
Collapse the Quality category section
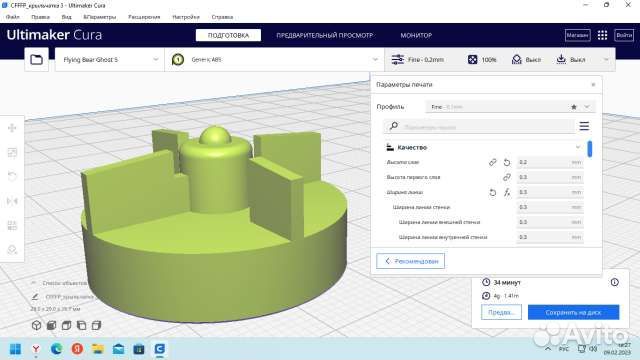point(578,147)
